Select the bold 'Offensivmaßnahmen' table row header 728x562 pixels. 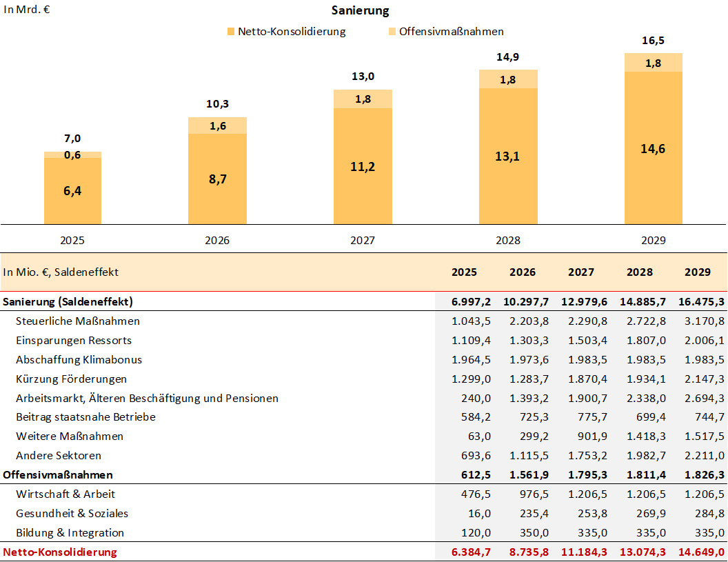point(58,474)
